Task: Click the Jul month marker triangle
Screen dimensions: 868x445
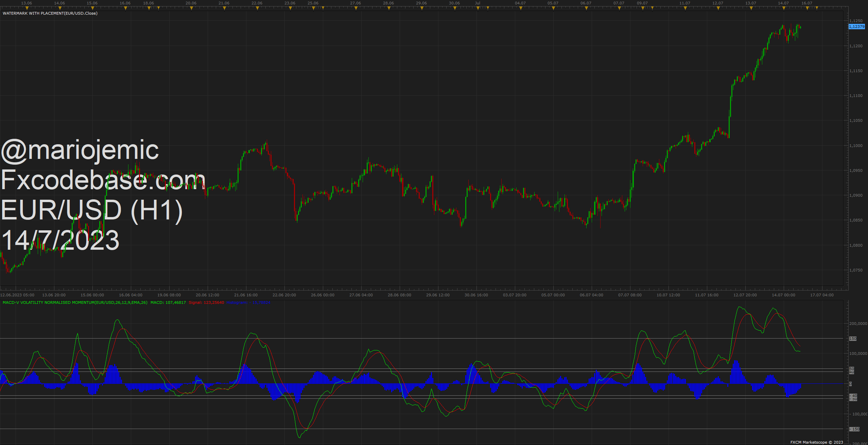Action: click(x=478, y=8)
